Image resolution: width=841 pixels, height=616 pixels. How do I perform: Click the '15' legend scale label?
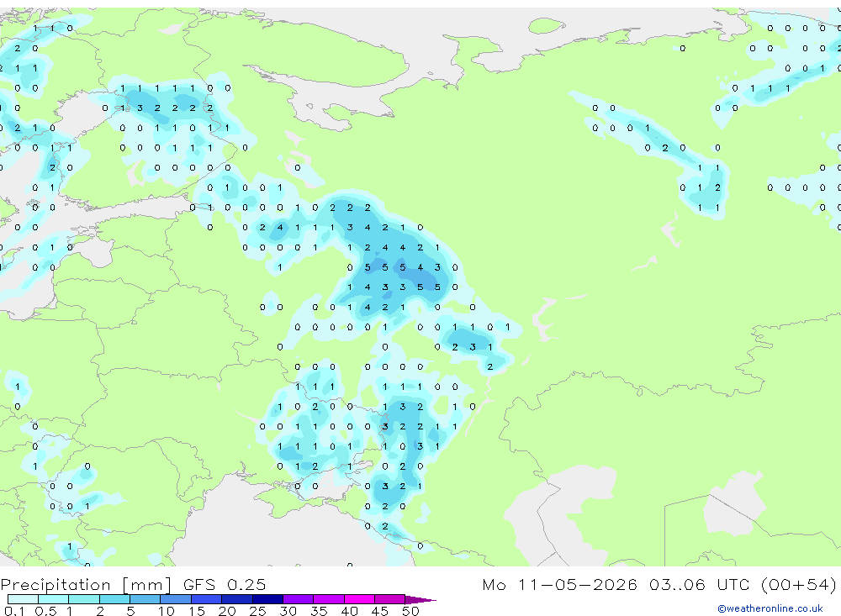[x=197, y=611]
